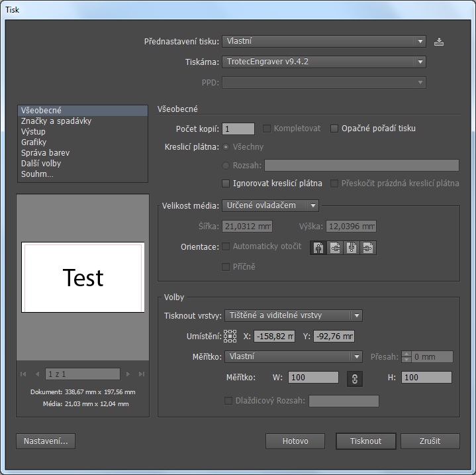This screenshot has height=475, width=476.
Task: Toggle the constrain proportions link icon
Action: coord(355,378)
